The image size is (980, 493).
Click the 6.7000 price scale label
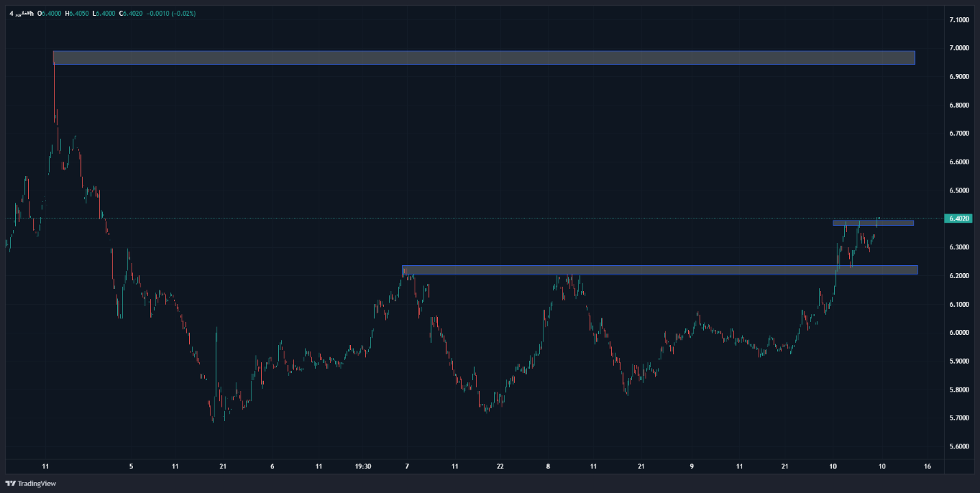(957, 134)
